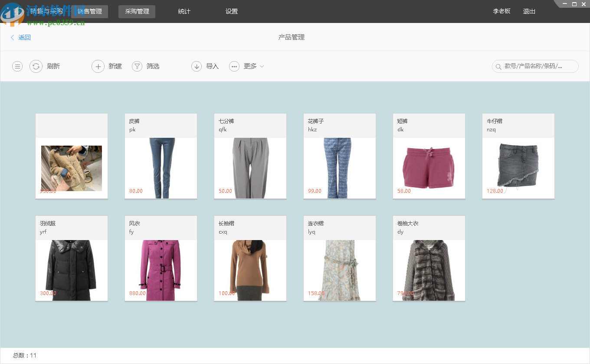Click the ellipsis icon next to 更多
This screenshot has width=590, height=364.
(234, 66)
